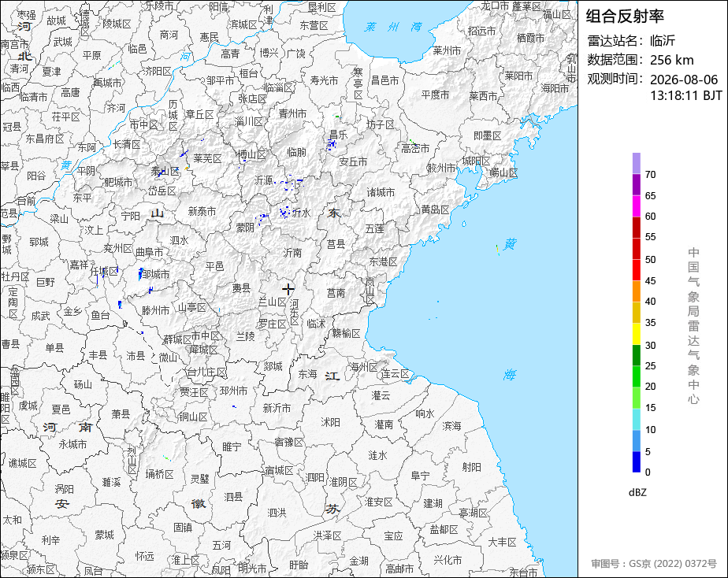This screenshot has height=578, width=728.
Task: Click the title text 组合反射率
Action: 625,17
